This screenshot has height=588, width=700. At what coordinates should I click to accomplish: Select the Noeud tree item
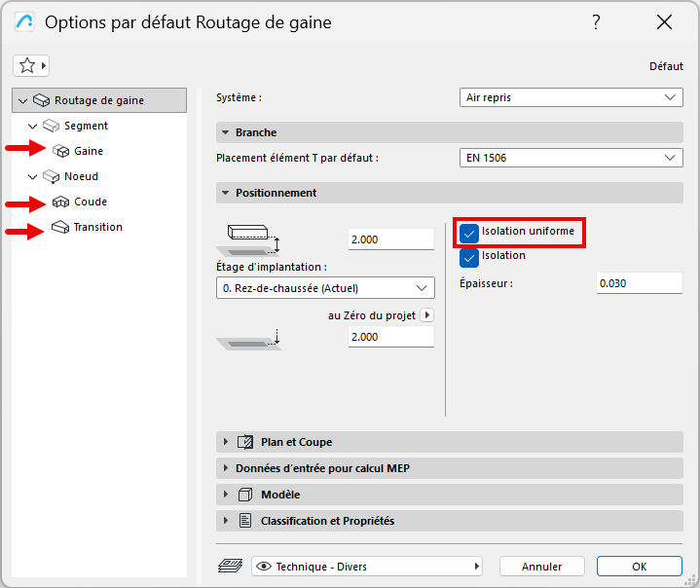point(81,176)
